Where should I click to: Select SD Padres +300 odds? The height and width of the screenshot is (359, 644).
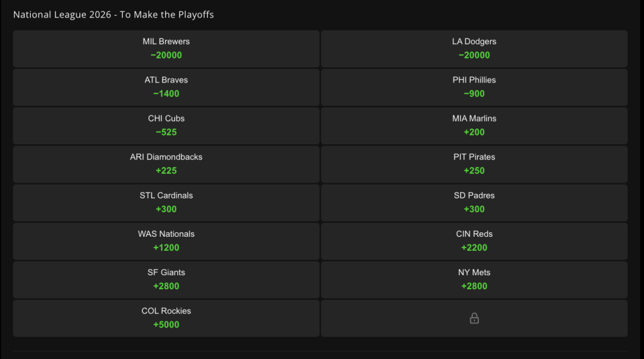point(474,203)
